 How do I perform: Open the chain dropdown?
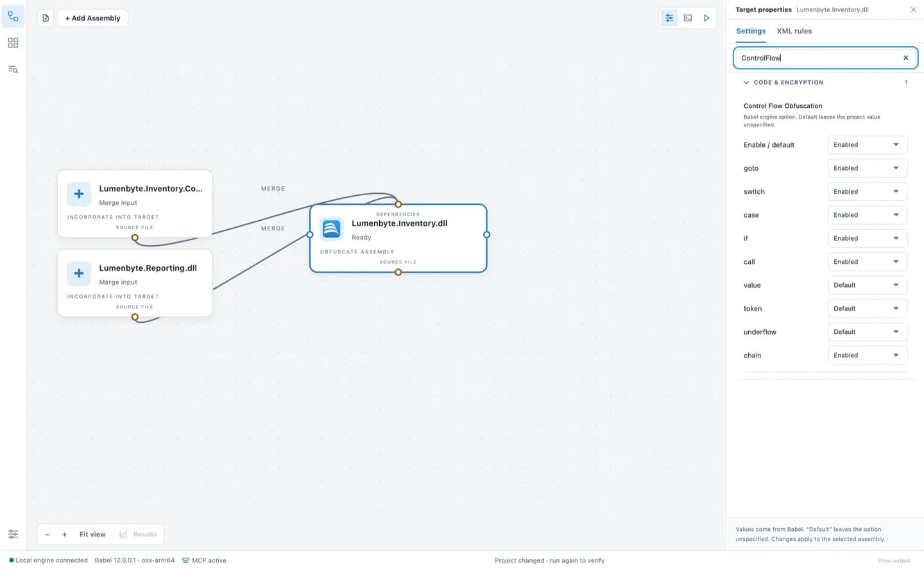[867, 356]
